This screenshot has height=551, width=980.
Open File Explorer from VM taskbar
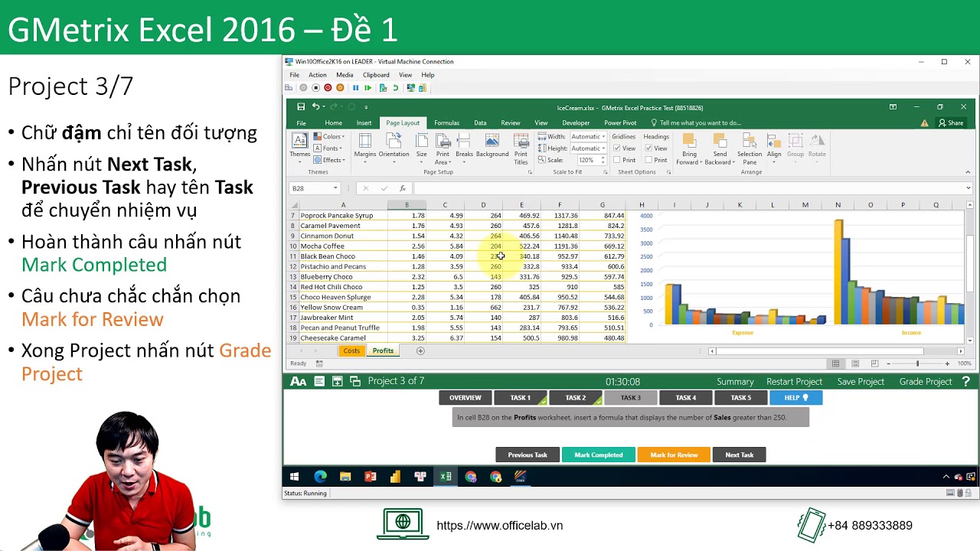point(345,477)
